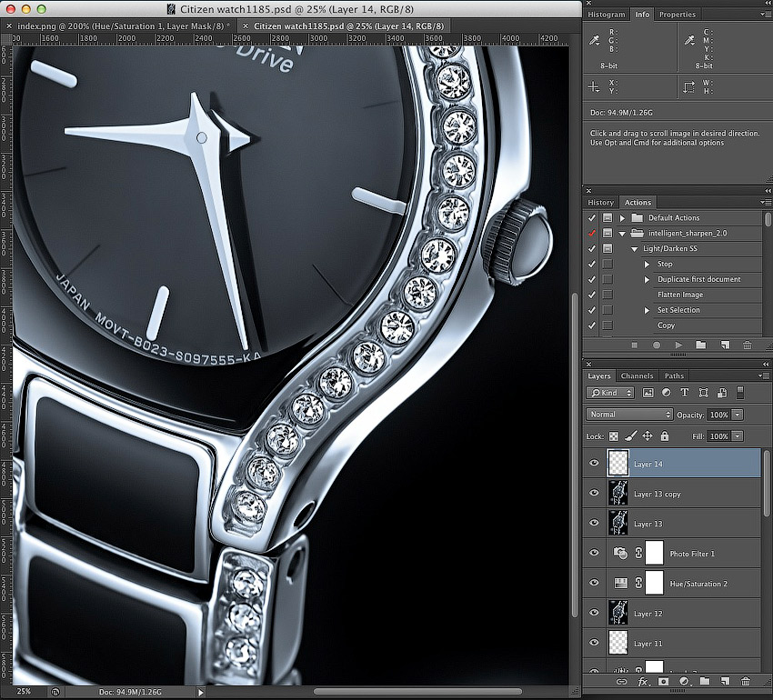Uncheck the Flatten Image action step
This screenshot has height=700, width=773.
[592, 295]
